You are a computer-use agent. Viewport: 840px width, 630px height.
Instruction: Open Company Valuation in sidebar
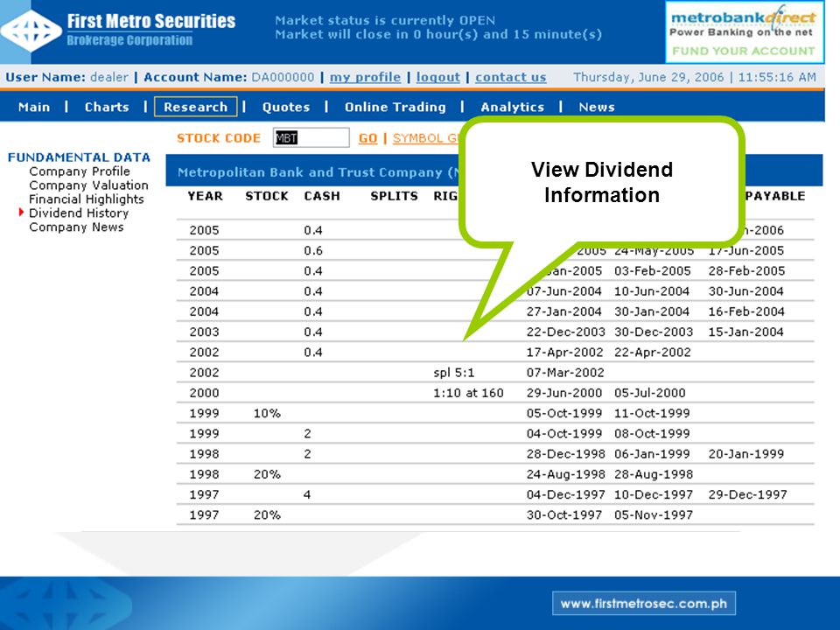point(88,185)
